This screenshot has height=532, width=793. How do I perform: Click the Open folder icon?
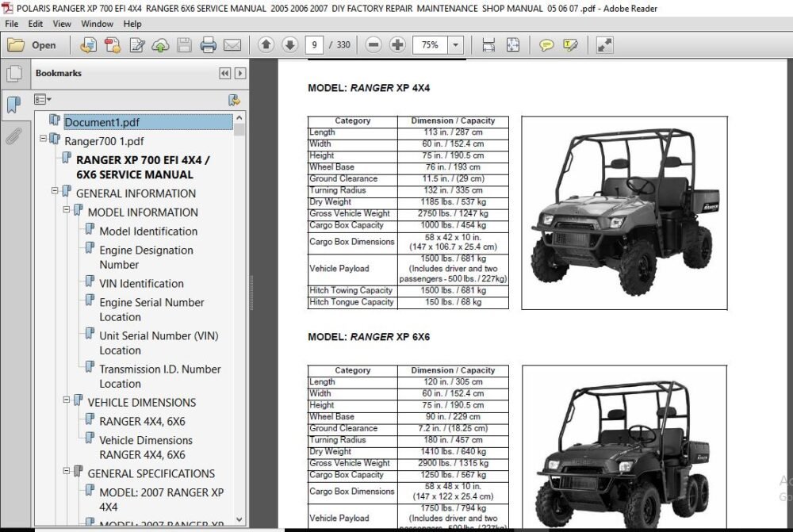point(16,45)
